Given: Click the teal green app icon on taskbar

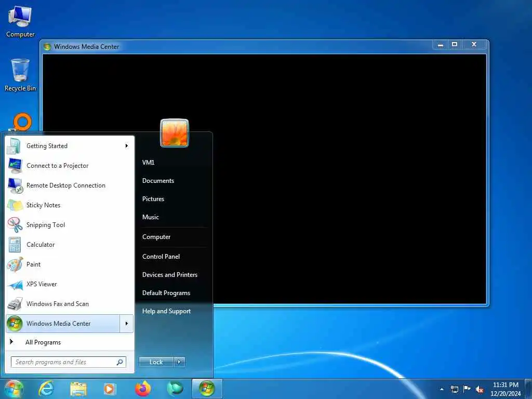Looking at the screenshot, I should coord(175,389).
